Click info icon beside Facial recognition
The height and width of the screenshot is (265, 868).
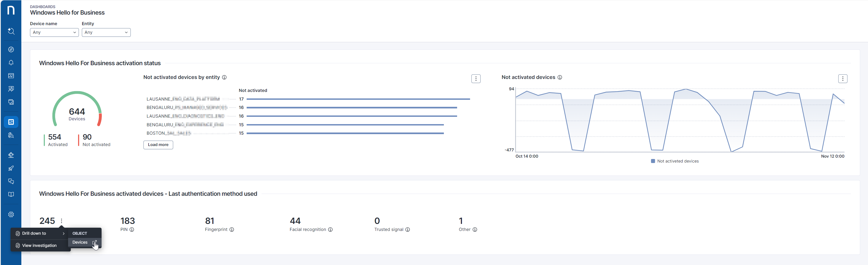coord(331,230)
